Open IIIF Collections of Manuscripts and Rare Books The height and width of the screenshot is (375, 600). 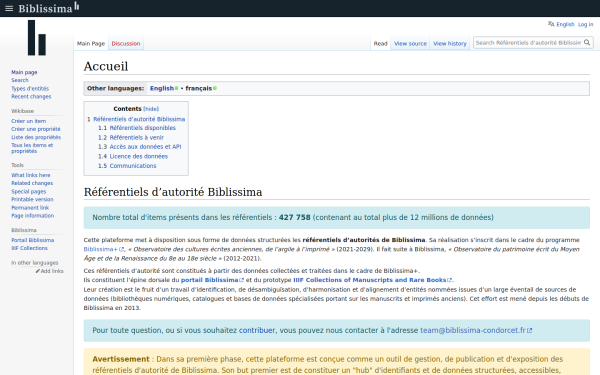pyautogui.click(x=369, y=280)
